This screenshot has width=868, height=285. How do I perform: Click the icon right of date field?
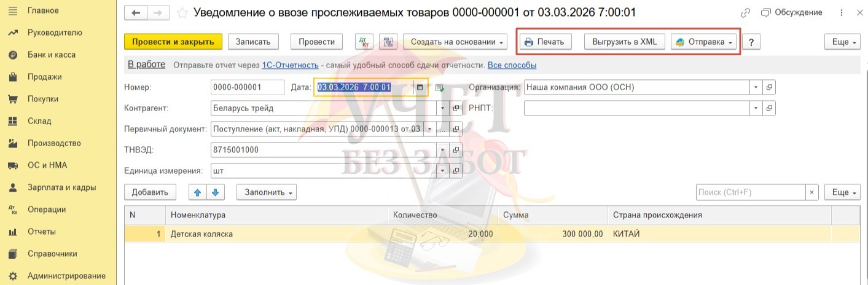[x=440, y=88]
